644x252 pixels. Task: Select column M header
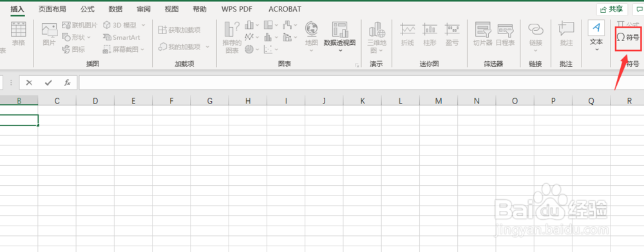(x=439, y=100)
